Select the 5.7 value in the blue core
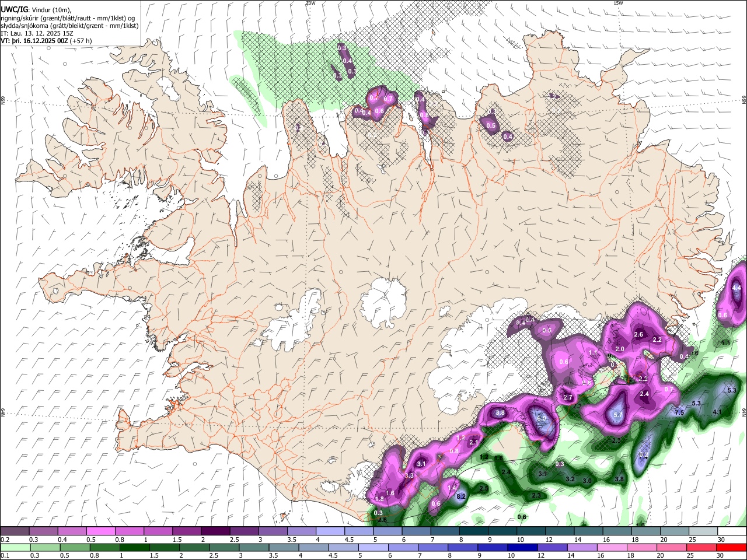This screenshot has height=560, width=747. (x=619, y=415)
